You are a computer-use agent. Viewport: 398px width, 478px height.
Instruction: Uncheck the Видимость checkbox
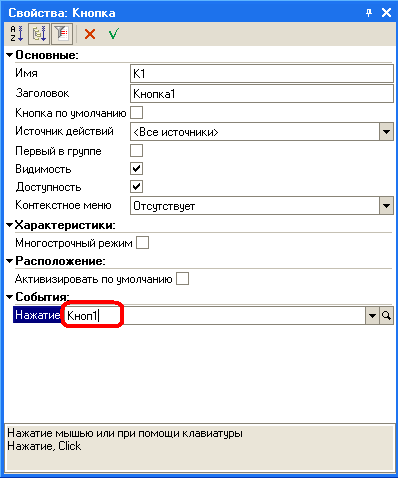(x=136, y=169)
